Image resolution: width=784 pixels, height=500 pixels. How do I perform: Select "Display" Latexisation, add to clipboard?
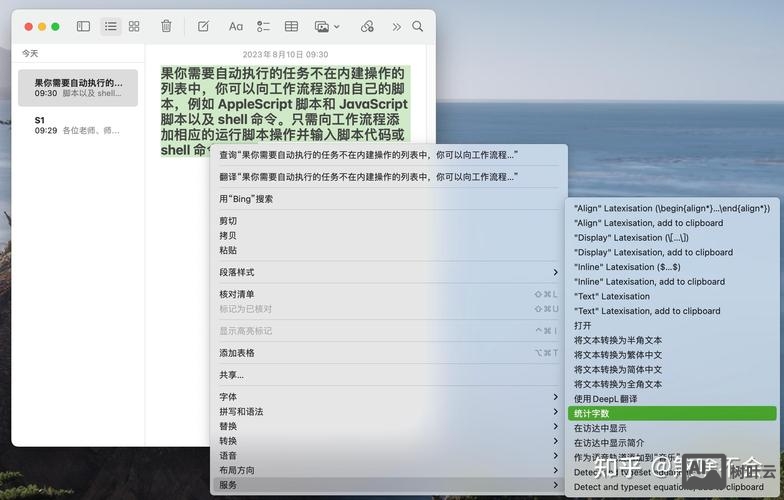click(672, 252)
